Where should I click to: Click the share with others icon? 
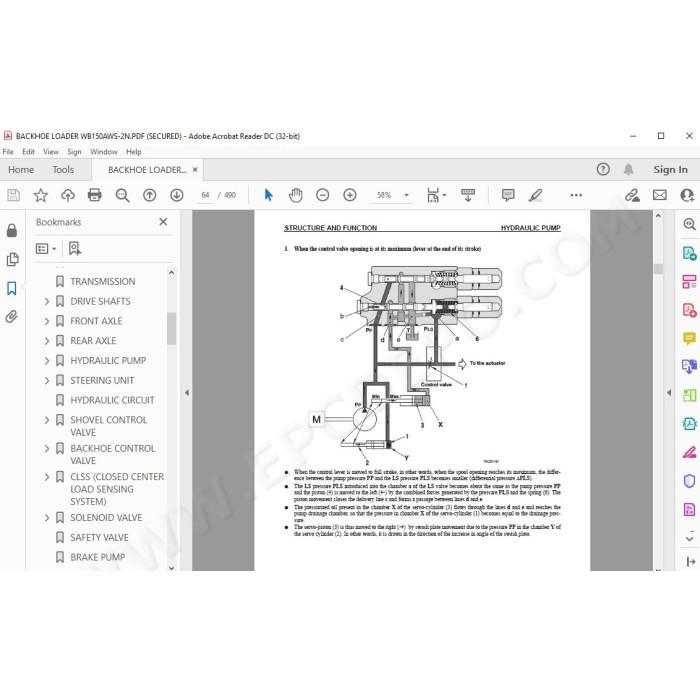tap(687, 195)
